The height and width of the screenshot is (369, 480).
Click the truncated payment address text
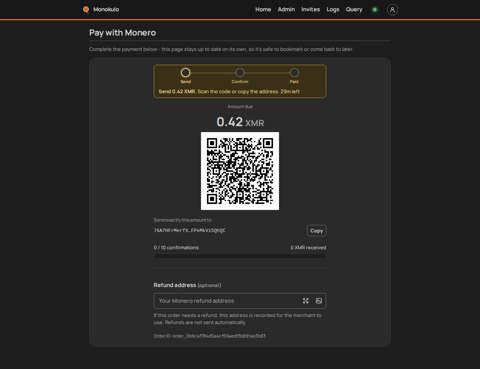190,230
